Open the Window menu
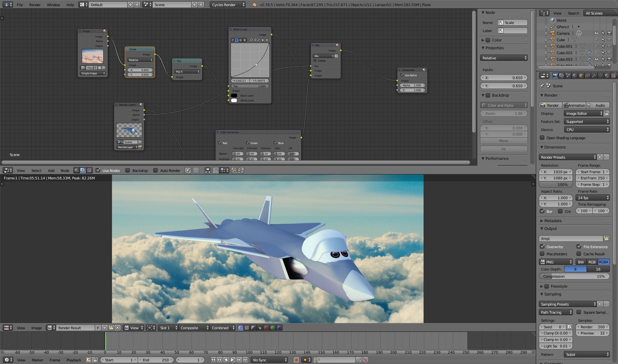 (53, 5)
